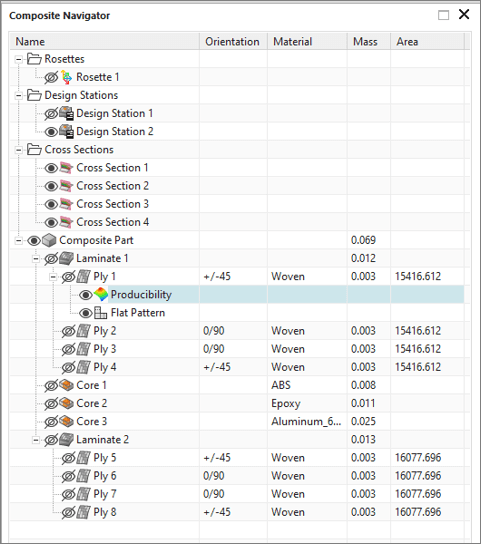The image size is (481, 544).
Task: Collapse the Ply 1 subtree
Action: click(x=53, y=277)
